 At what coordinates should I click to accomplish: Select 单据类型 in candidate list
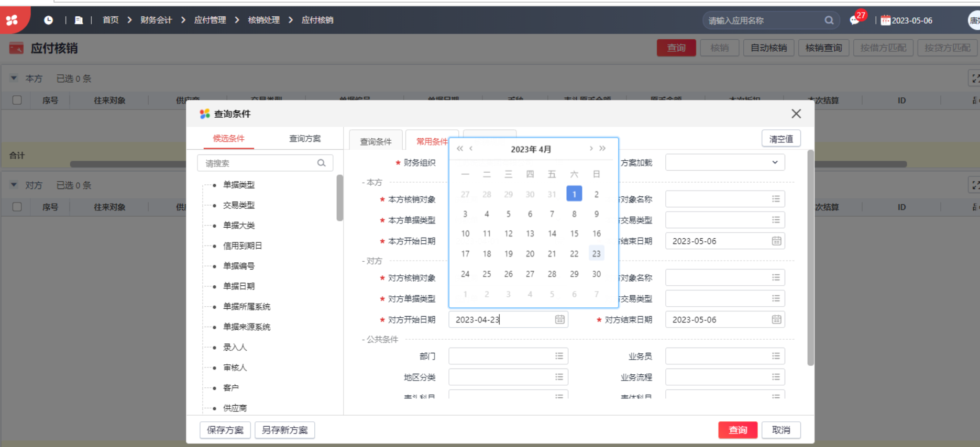(239, 184)
